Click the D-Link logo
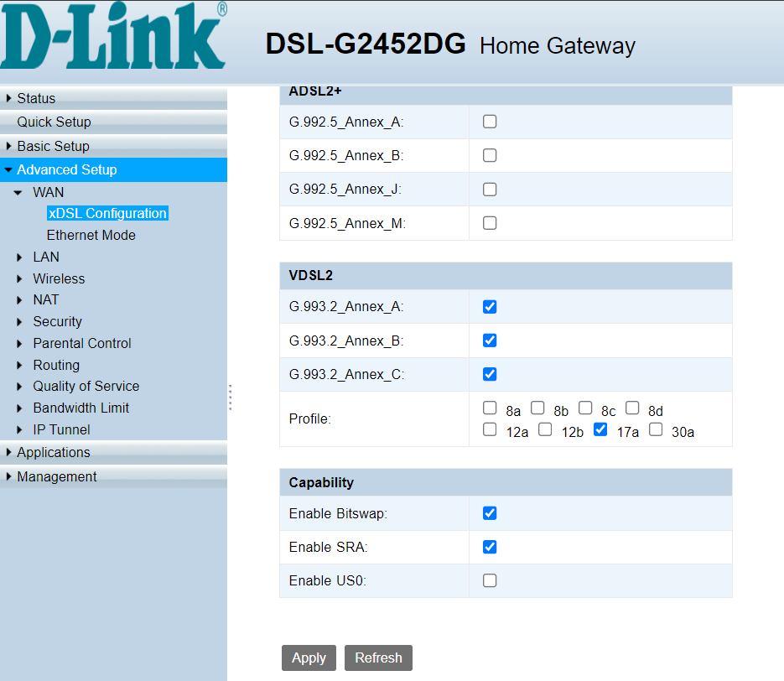 pyautogui.click(x=113, y=36)
